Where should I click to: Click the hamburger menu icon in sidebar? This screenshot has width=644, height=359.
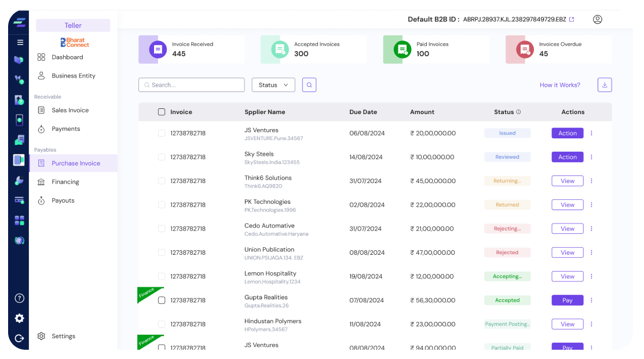20,42
